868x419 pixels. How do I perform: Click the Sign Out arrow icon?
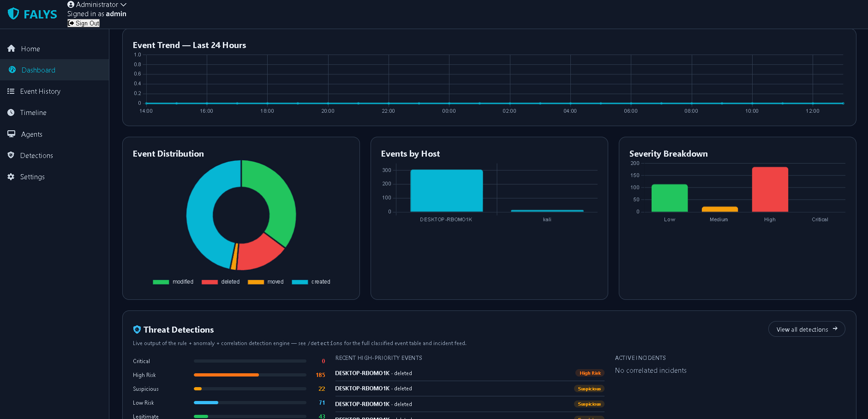click(71, 23)
